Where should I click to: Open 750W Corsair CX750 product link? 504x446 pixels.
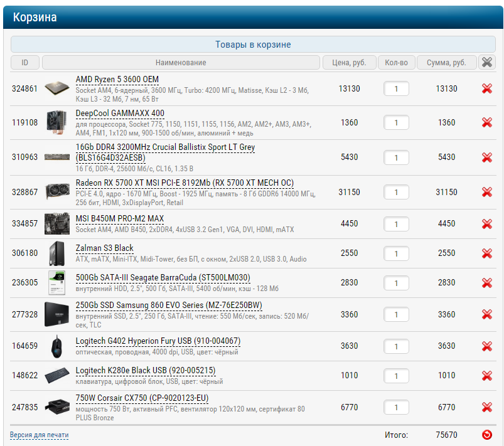(x=142, y=398)
